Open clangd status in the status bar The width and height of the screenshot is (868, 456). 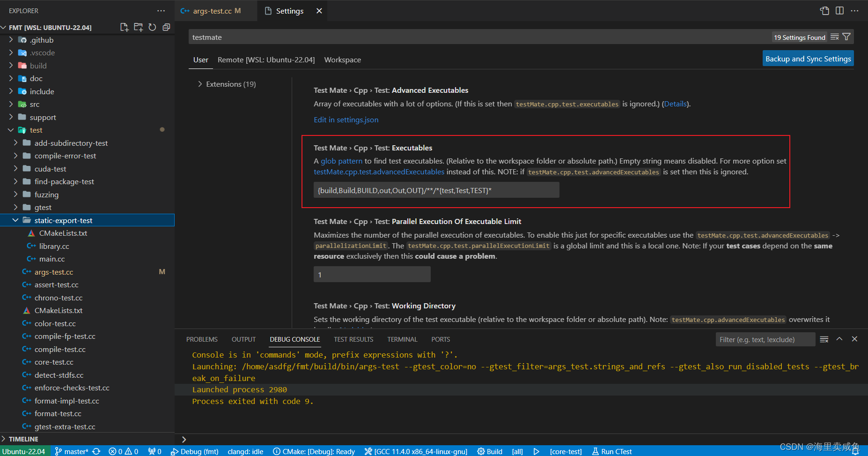[245, 451]
